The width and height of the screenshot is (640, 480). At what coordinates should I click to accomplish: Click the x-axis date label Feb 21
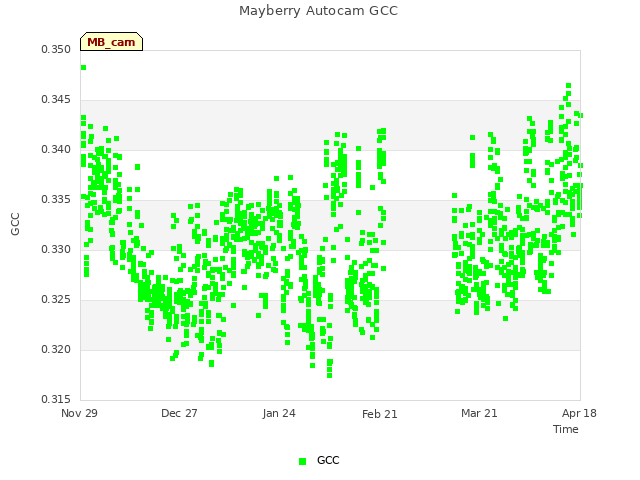tap(380, 414)
